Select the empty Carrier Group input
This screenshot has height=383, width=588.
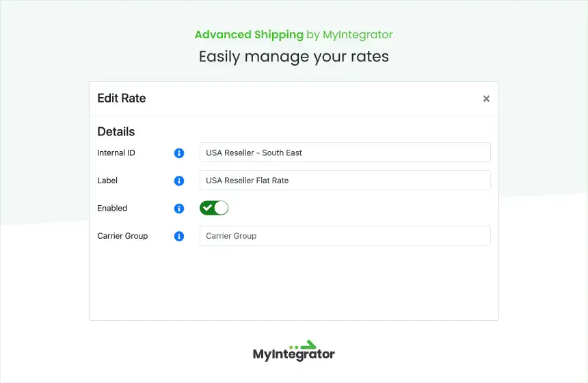[345, 235]
